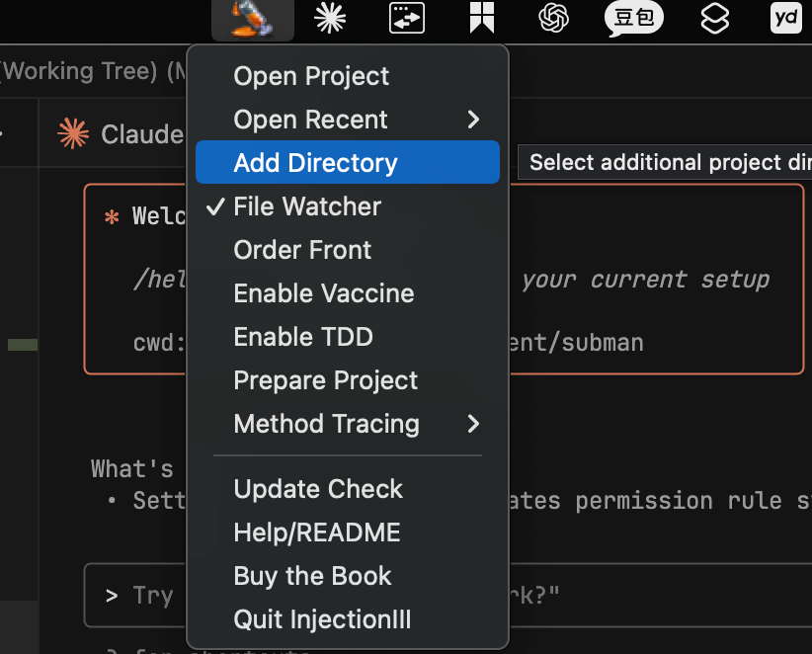
Task: Select Prepare Project menu item
Action: click(x=348, y=380)
